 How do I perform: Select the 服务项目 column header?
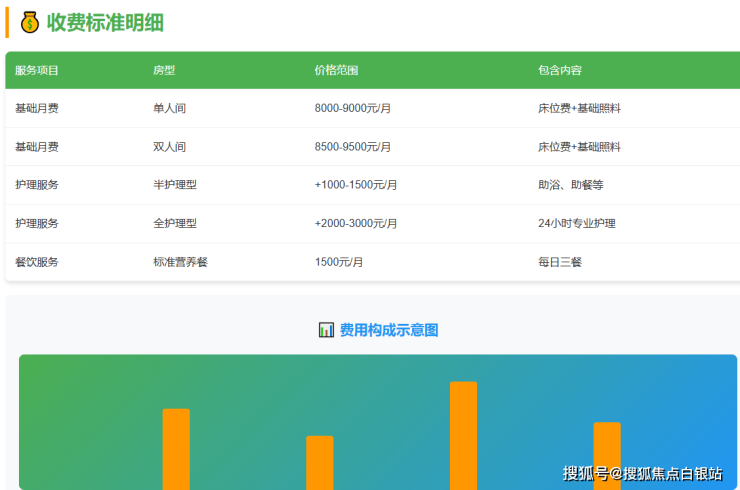point(37,70)
